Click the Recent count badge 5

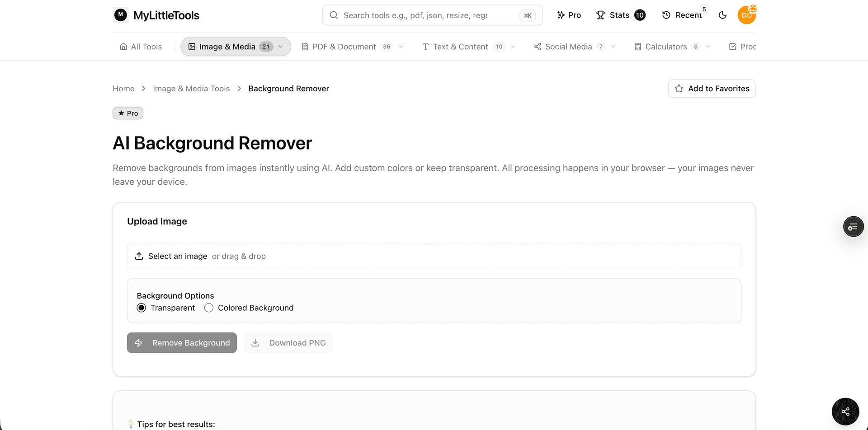click(x=704, y=9)
